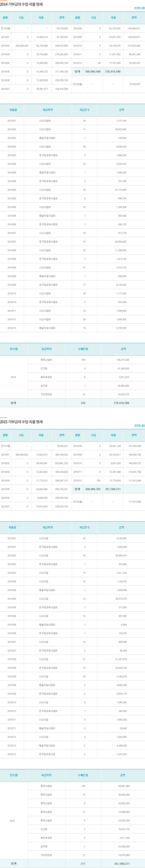Screen dimensions: 145x868
Task: Click the 2015 total income 300,000,303
Action: click(x=93, y=489)
